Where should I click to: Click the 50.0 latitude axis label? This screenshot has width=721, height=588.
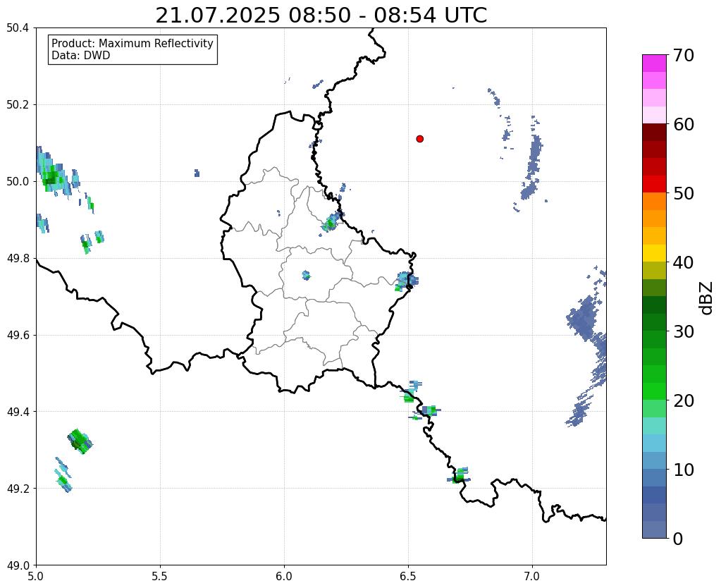tap(18, 182)
